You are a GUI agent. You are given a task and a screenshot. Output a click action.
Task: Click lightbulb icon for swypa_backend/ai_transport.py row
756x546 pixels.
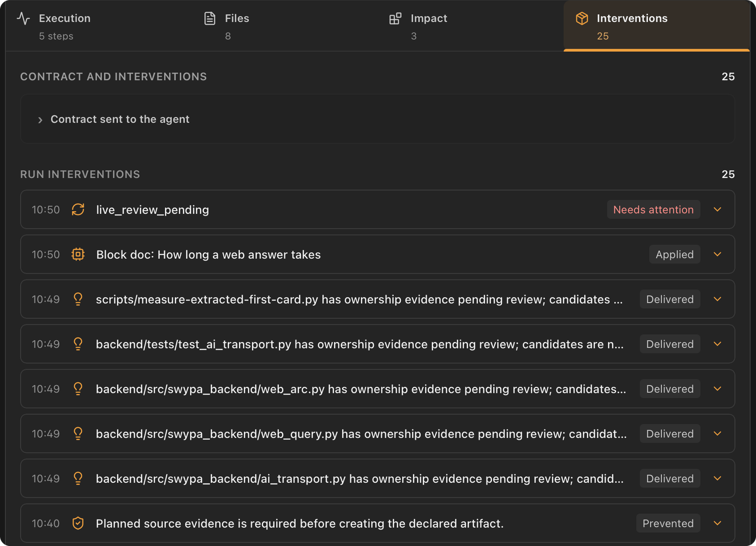pyautogui.click(x=78, y=478)
